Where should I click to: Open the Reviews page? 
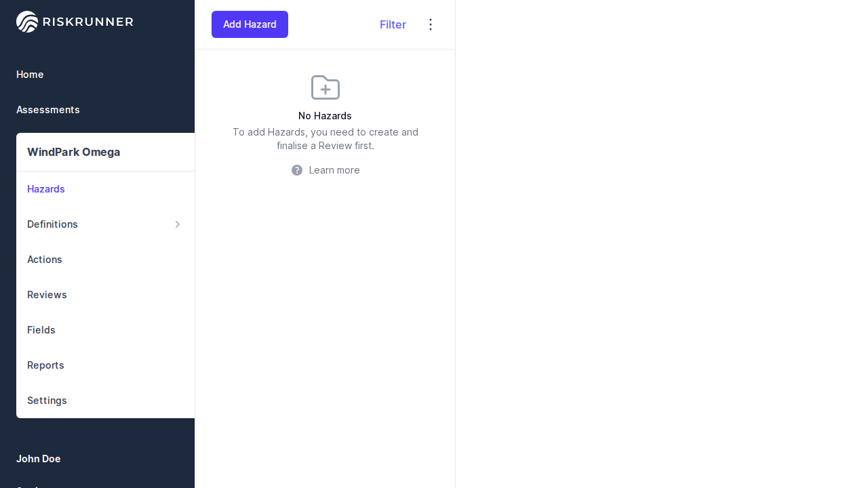coord(47,295)
